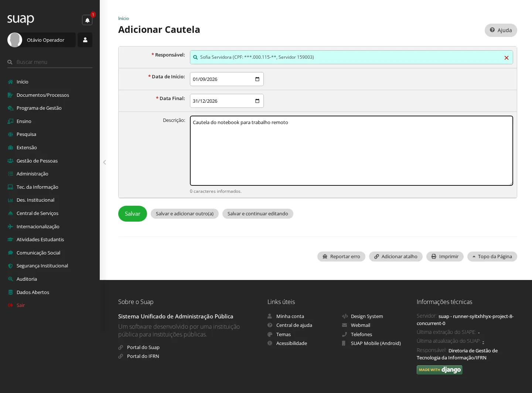Click the Des. Institucional chart icon
Screen dimensions: 532x393
10,200
